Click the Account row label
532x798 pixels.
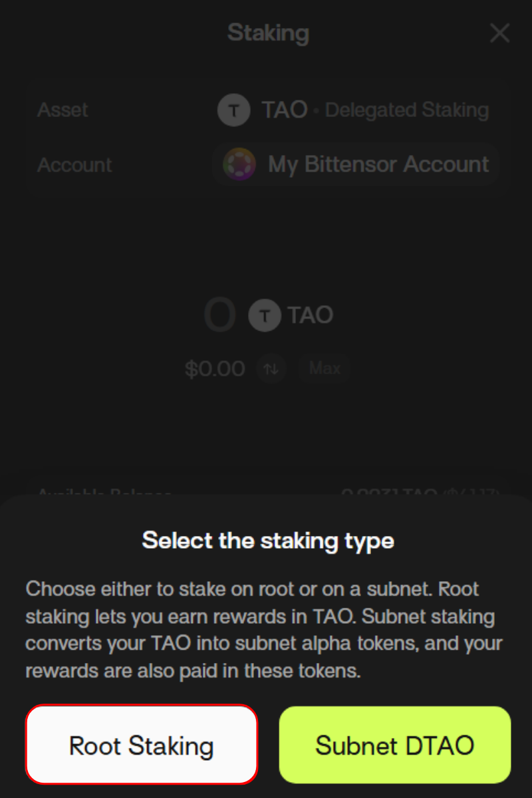pyautogui.click(x=74, y=164)
